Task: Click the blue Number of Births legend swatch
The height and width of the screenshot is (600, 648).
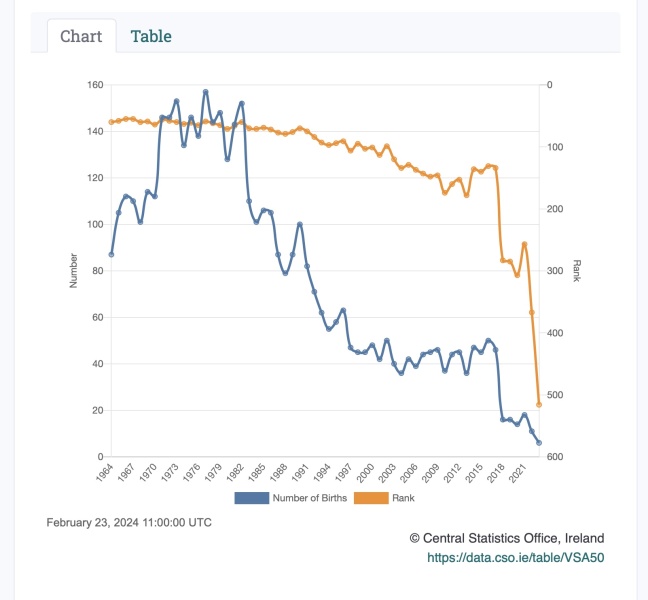Action: coord(252,497)
